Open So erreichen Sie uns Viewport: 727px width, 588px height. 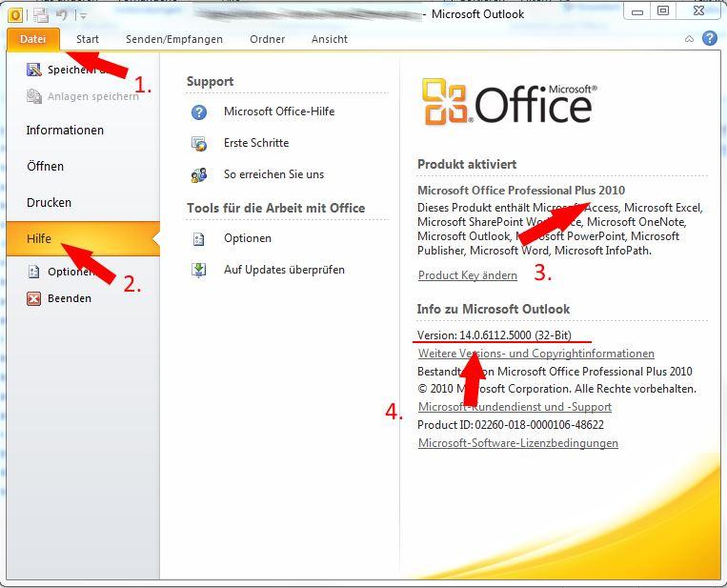(274, 174)
